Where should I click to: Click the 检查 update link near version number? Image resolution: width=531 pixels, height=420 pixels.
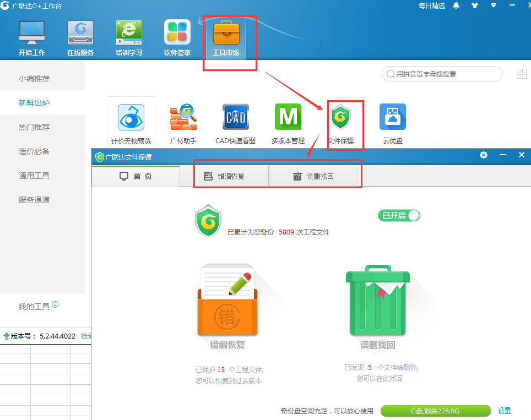[86, 336]
